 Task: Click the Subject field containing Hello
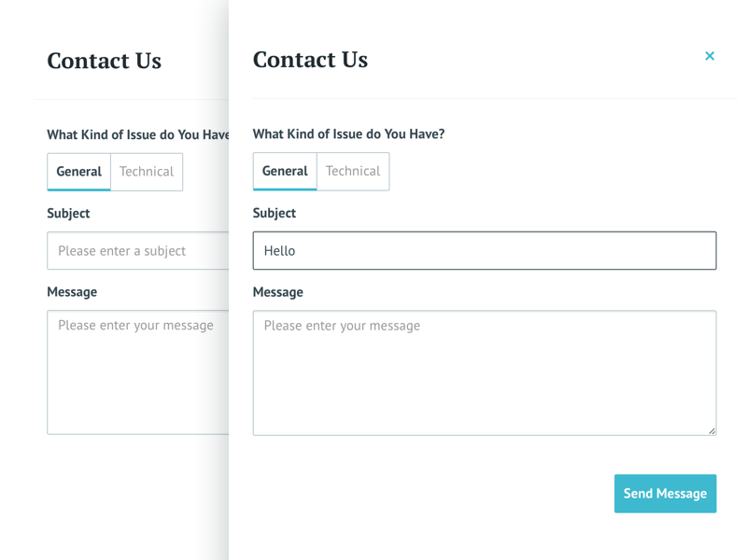click(484, 250)
